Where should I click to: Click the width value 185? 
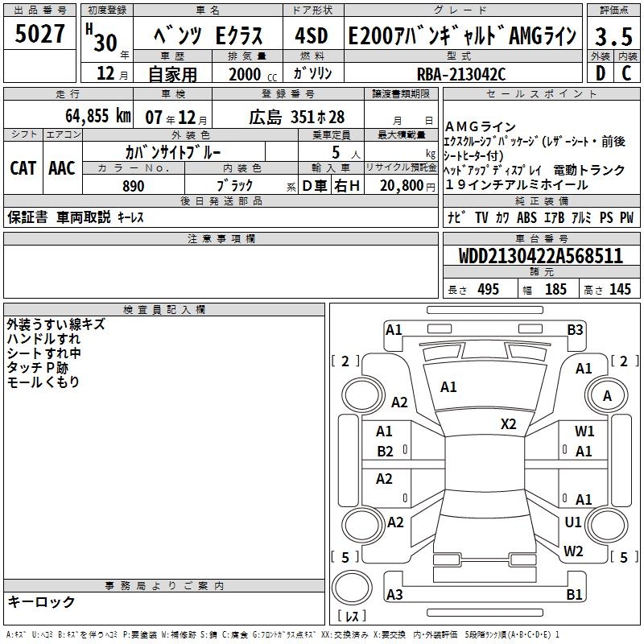click(555, 289)
